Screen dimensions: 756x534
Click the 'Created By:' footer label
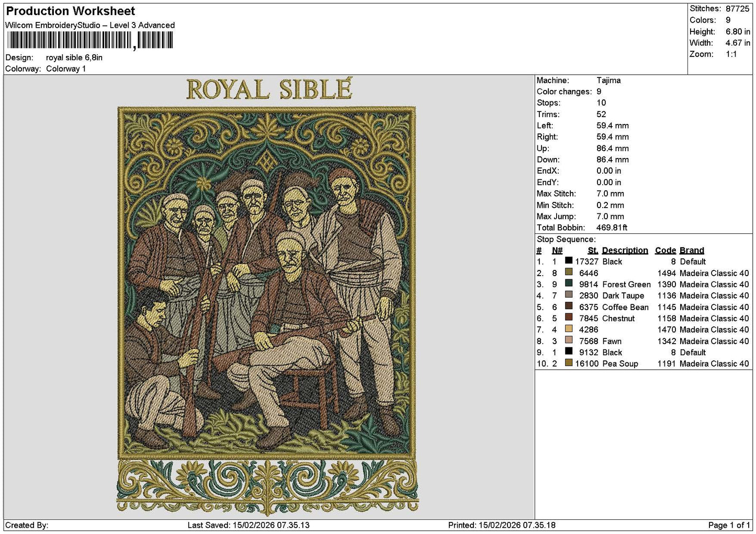27,525
